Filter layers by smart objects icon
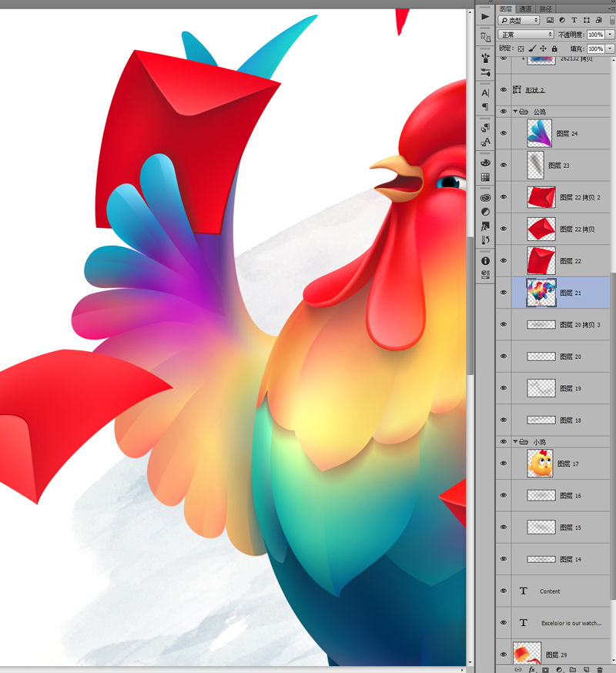Viewport: 616px width, 673px height. click(598, 20)
